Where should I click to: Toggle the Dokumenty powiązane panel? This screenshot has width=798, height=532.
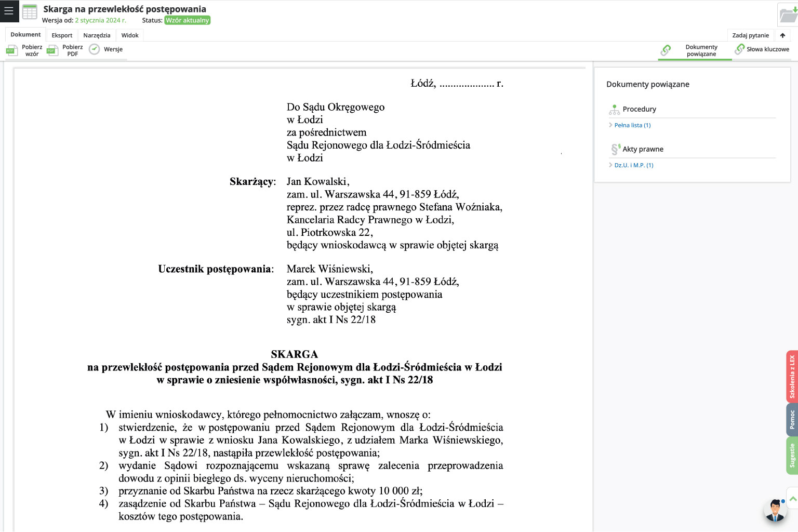694,50
